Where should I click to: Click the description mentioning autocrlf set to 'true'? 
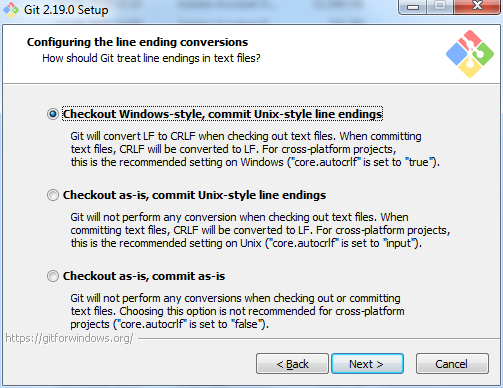pyautogui.click(x=255, y=149)
